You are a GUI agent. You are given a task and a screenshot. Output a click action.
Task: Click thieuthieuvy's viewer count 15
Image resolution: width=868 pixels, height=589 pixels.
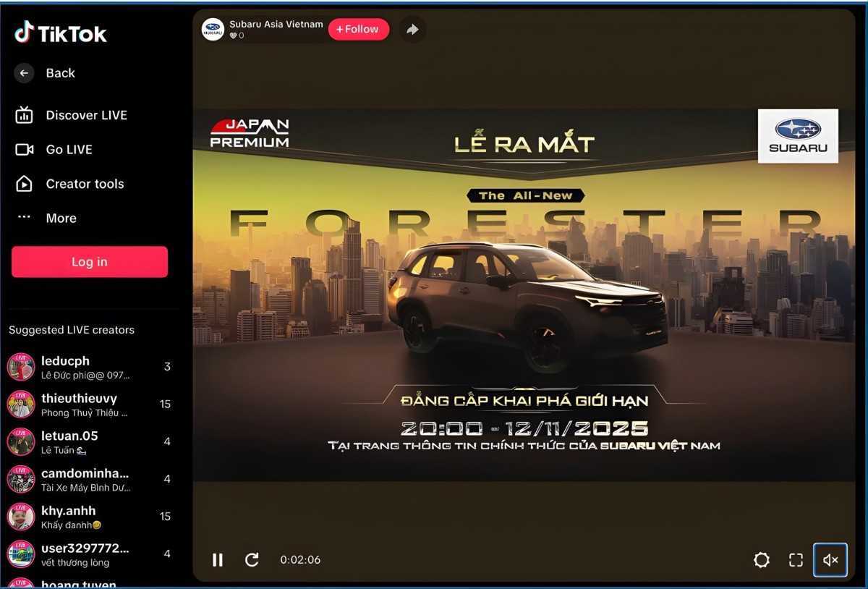pos(165,404)
